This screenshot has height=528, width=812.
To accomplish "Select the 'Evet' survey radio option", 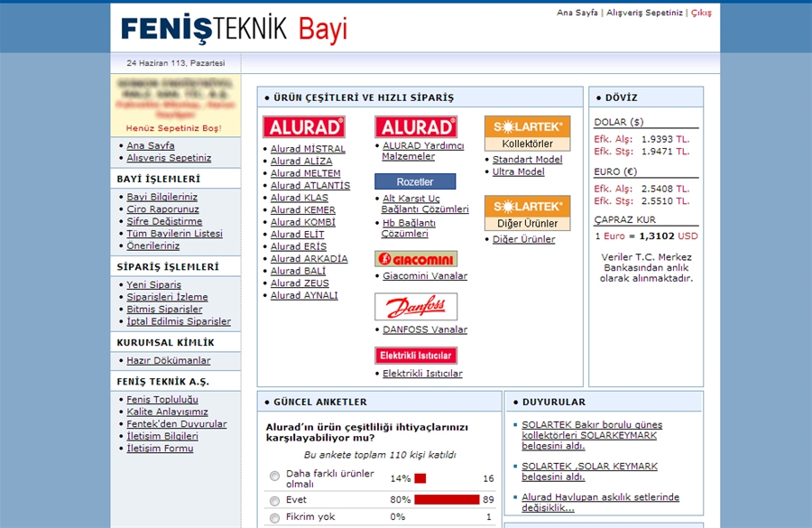I will coord(274,501).
